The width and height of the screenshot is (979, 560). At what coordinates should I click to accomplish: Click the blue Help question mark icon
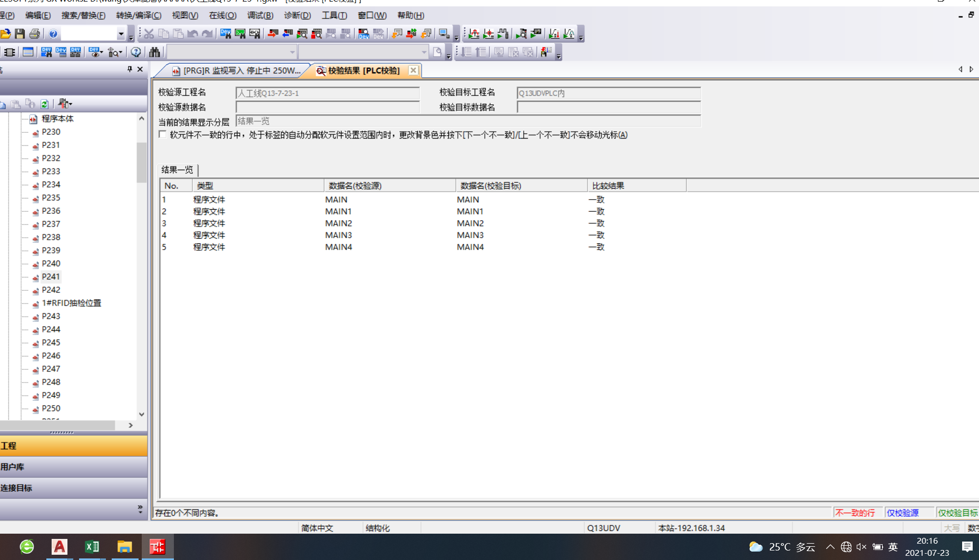point(53,34)
